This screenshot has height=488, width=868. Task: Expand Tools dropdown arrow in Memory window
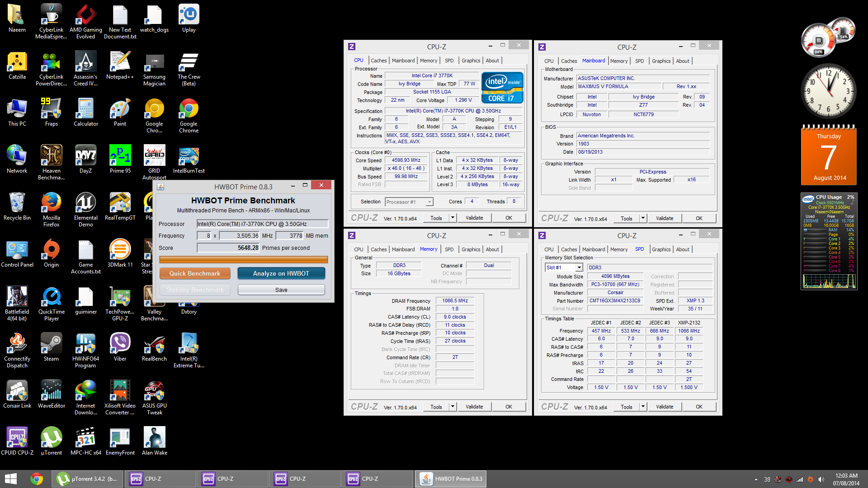[453, 407]
